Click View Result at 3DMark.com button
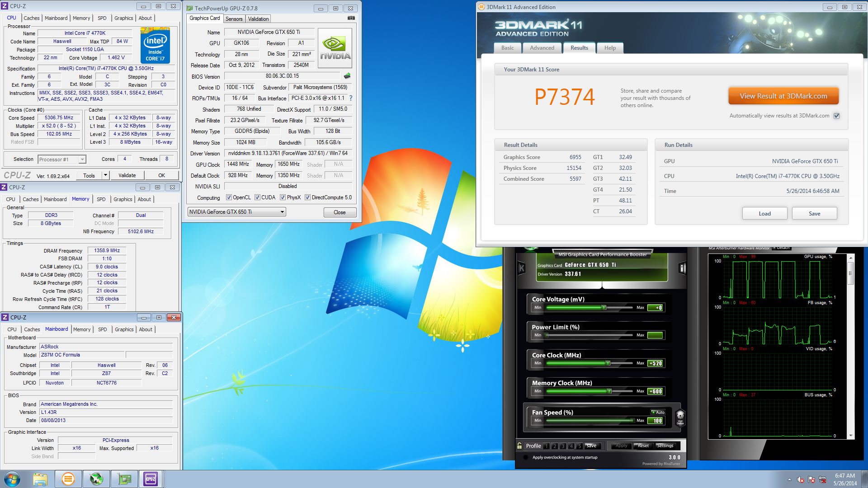Viewport: 868px width, 488px height. click(x=783, y=96)
